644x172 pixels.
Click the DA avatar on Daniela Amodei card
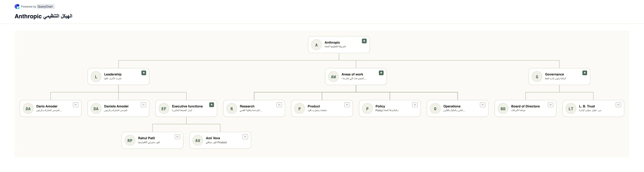coord(96,109)
